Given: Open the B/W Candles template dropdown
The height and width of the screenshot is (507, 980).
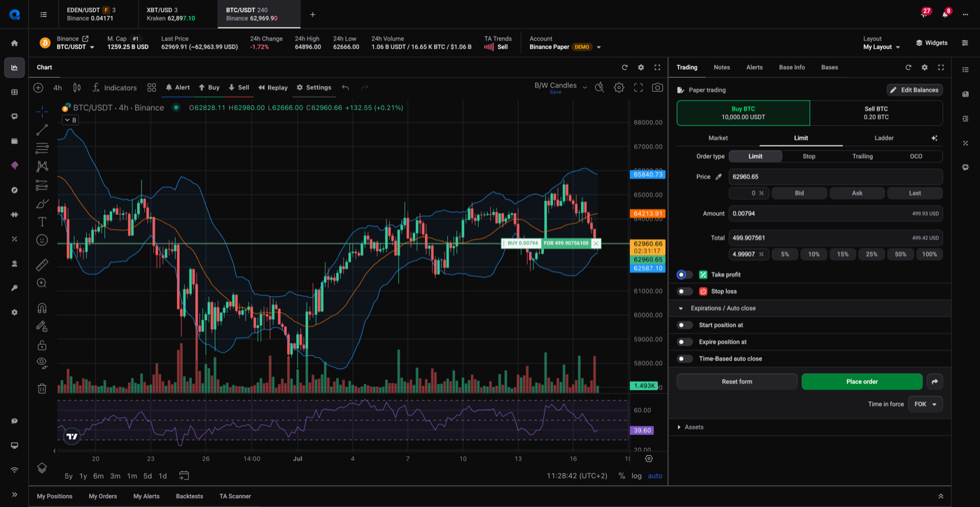Looking at the screenshot, I should pyautogui.click(x=561, y=86).
